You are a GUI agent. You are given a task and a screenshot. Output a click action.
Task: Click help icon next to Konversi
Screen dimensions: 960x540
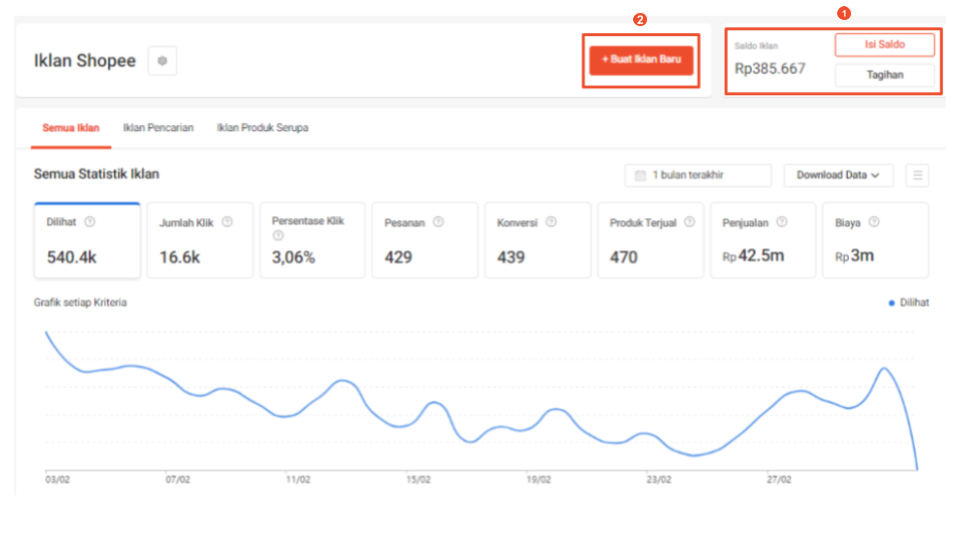551,222
